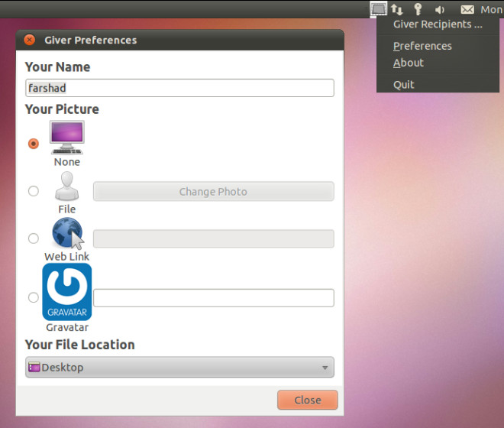Click the Close button
Viewport: 504px width, 428px height.
(308, 400)
